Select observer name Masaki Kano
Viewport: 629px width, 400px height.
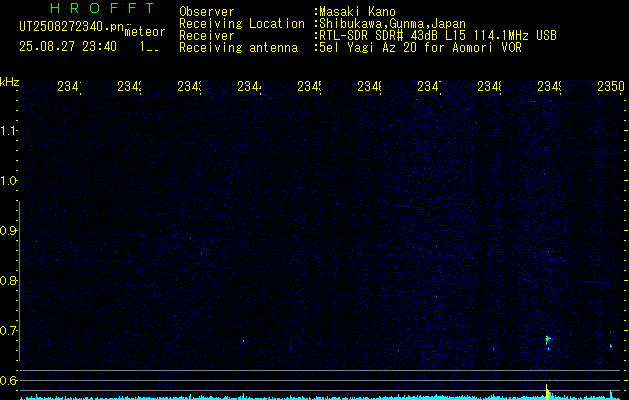point(358,12)
